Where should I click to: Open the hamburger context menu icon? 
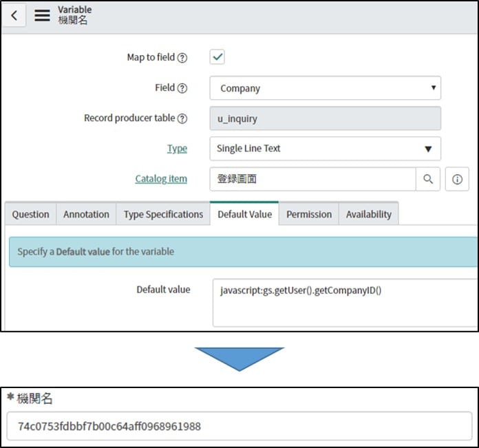click(42, 15)
